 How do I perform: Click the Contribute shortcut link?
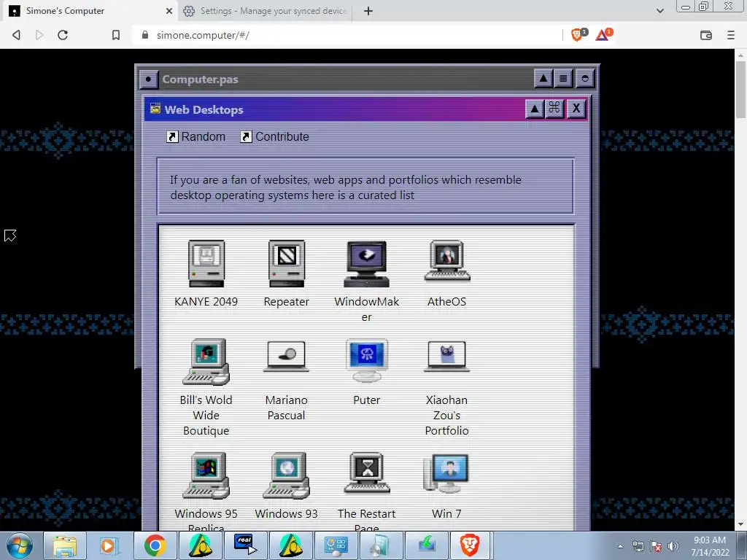275,136
